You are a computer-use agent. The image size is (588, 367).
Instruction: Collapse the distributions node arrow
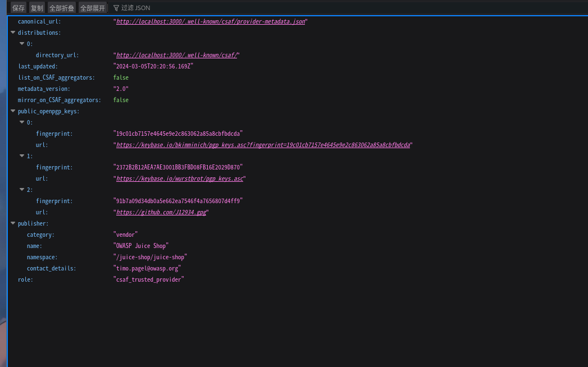[13, 33]
